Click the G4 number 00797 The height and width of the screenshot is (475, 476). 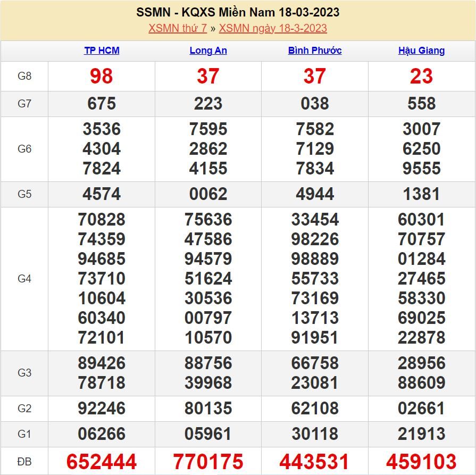pos(208,318)
